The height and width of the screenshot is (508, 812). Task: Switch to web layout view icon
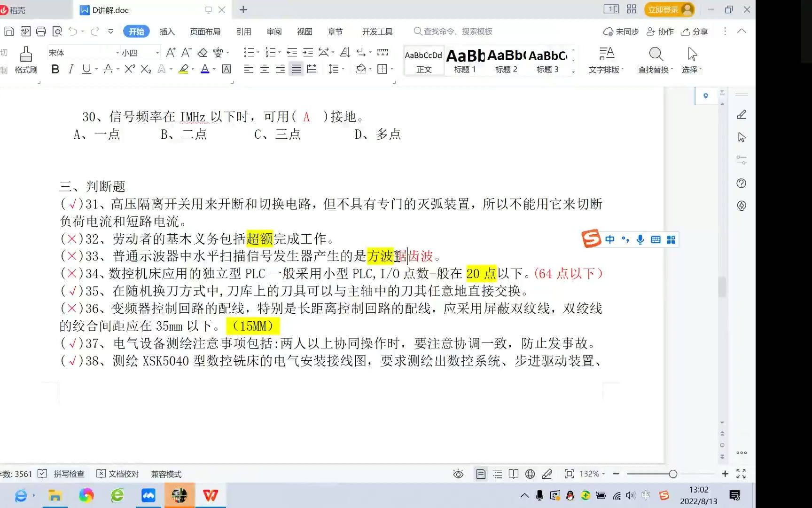pyautogui.click(x=530, y=474)
